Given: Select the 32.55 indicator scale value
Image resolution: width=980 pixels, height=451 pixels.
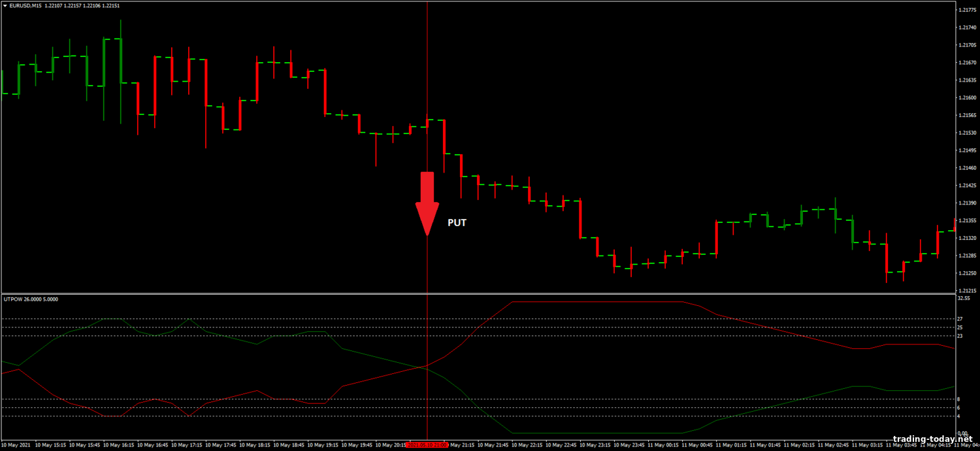Looking at the screenshot, I should pos(963,298).
